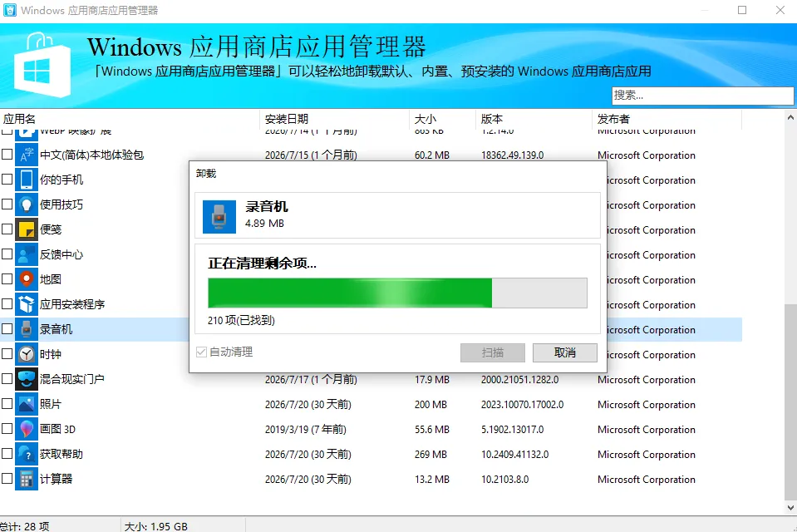Toggle the 自动清理 checkbox in dialog
The height and width of the screenshot is (532, 797).
coord(202,352)
